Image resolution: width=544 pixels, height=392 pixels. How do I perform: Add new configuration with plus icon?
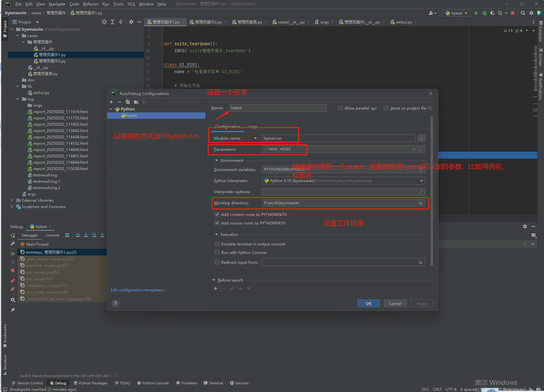[x=111, y=102]
